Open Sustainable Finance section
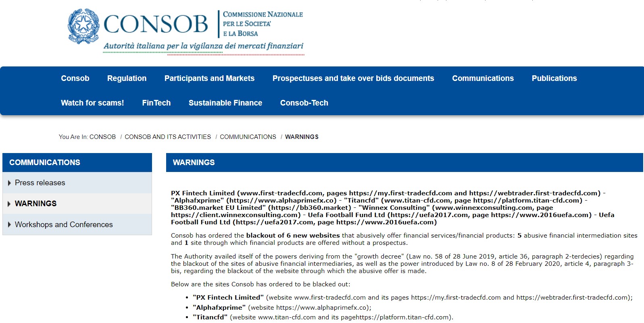Screen dimensions: 644x323 tap(225, 103)
